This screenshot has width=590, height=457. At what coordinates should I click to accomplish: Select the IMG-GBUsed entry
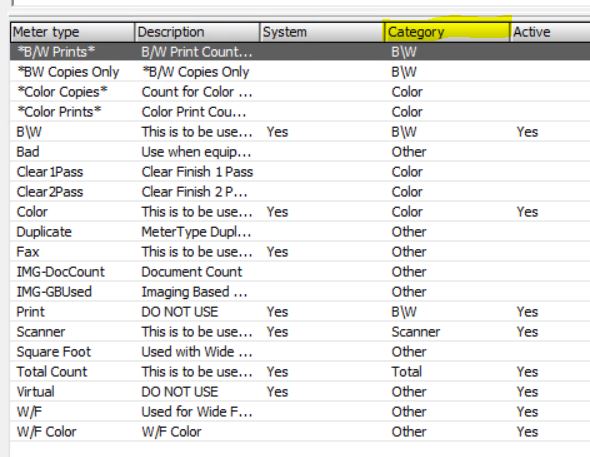(x=300, y=292)
